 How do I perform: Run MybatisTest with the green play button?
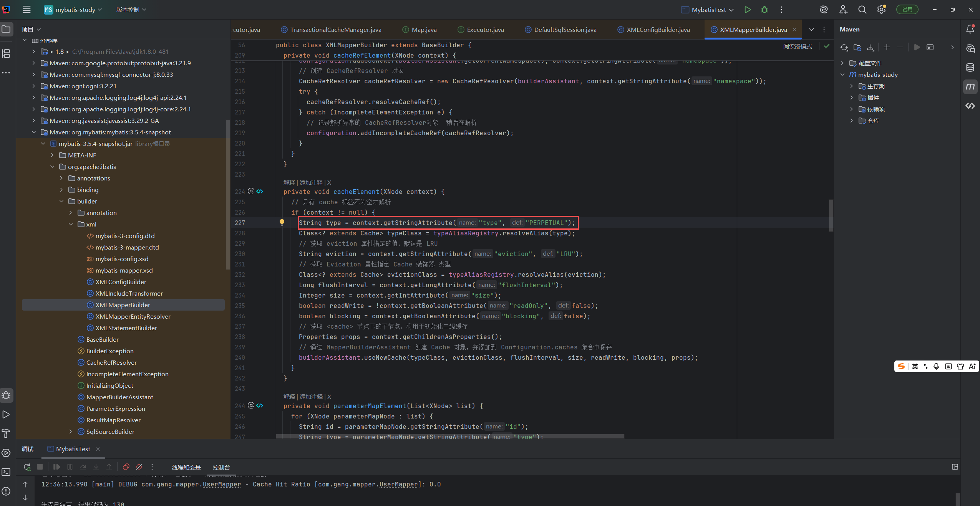click(x=747, y=10)
